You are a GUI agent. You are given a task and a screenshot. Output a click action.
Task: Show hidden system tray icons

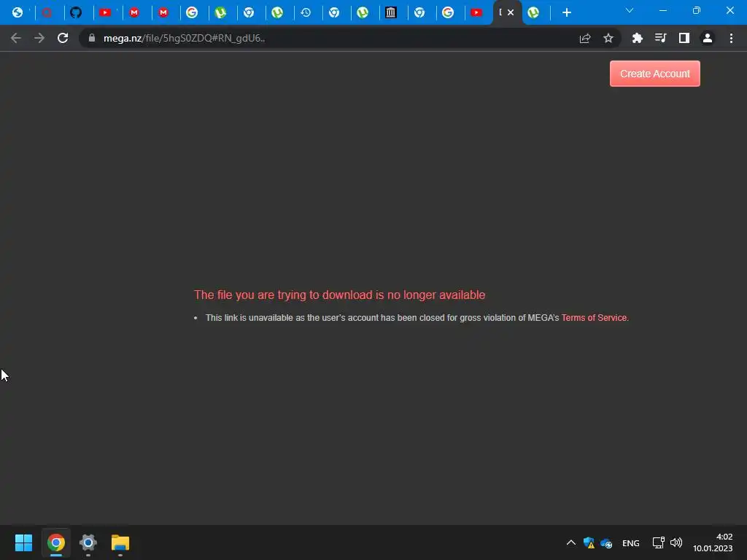click(570, 542)
